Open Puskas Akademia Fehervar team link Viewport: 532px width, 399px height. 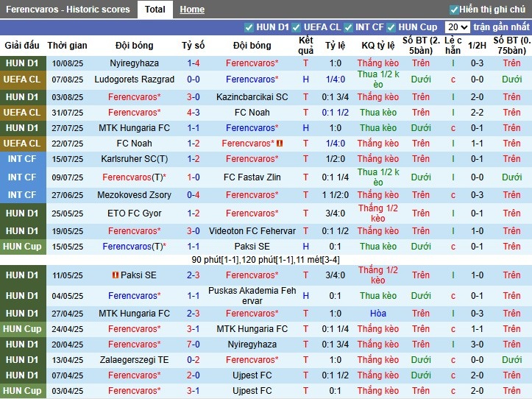(x=252, y=296)
